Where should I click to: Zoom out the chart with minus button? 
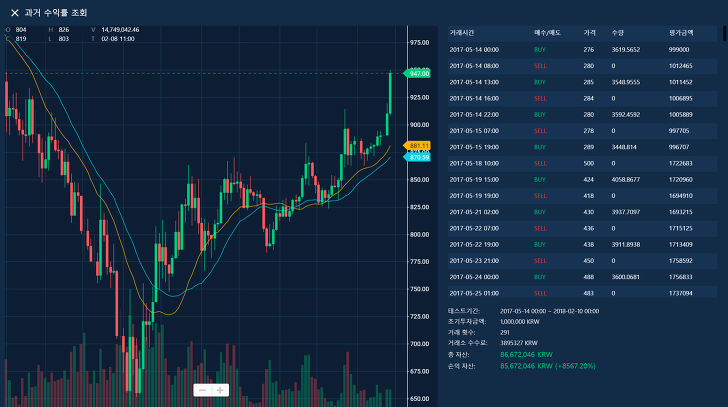tap(202, 390)
